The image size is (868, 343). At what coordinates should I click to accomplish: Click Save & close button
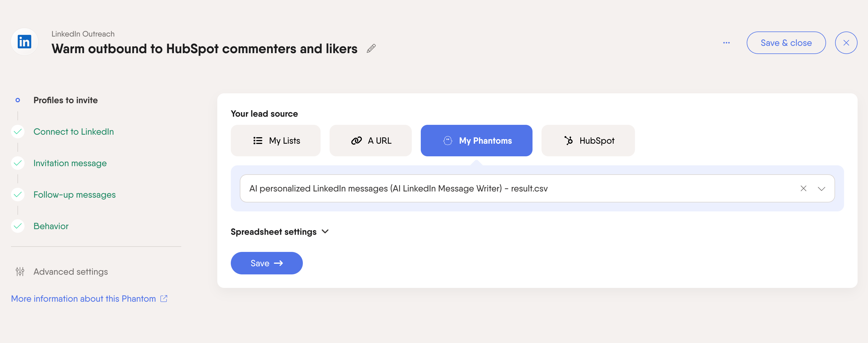coord(786,43)
